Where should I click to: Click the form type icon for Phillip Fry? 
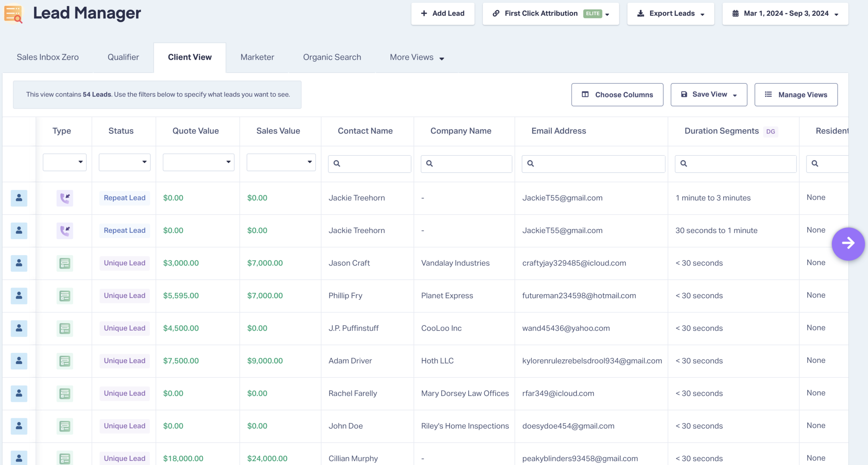tap(65, 296)
